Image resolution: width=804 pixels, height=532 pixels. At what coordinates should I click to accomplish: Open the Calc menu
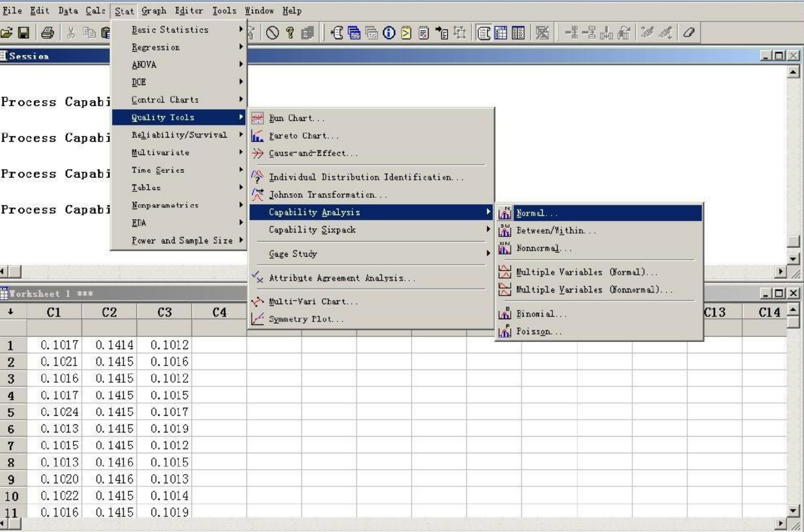[x=95, y=10]
